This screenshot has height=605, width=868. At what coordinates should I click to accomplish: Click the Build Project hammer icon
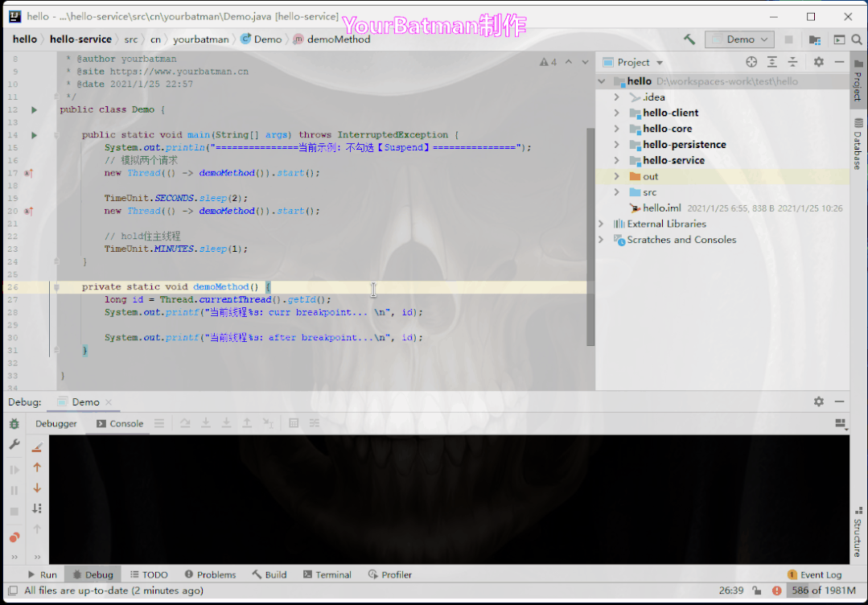point(689,39)
